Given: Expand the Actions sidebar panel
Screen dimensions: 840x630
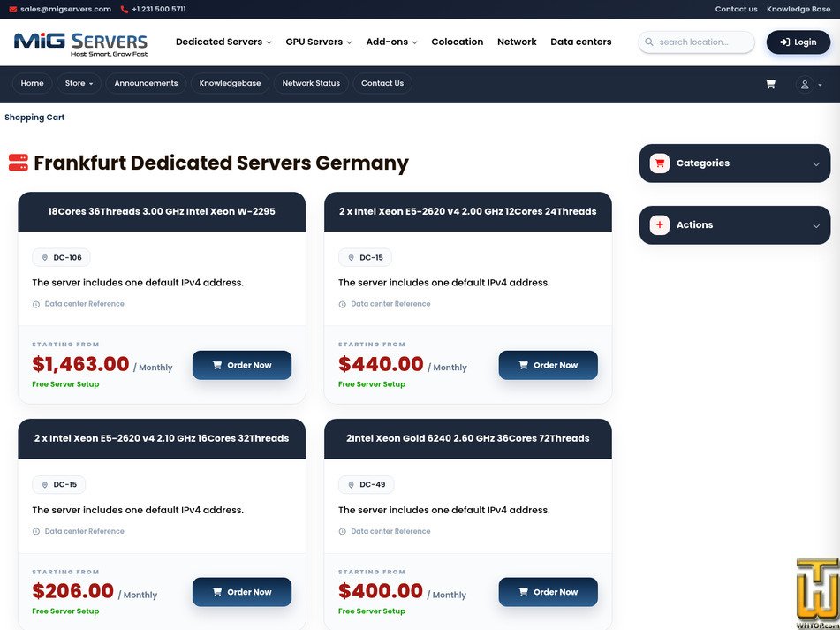Looking at the screenshot, I should tap(735, 225).
